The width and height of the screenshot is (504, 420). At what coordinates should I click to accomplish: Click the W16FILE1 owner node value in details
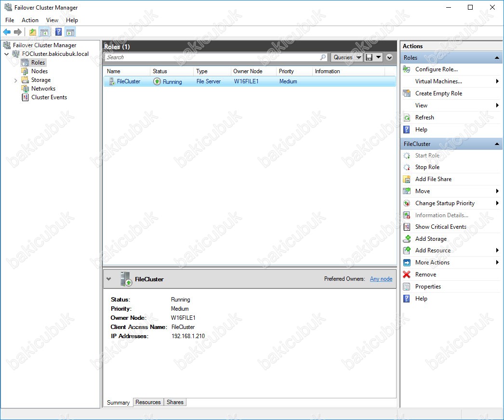(x=183, y=318)
